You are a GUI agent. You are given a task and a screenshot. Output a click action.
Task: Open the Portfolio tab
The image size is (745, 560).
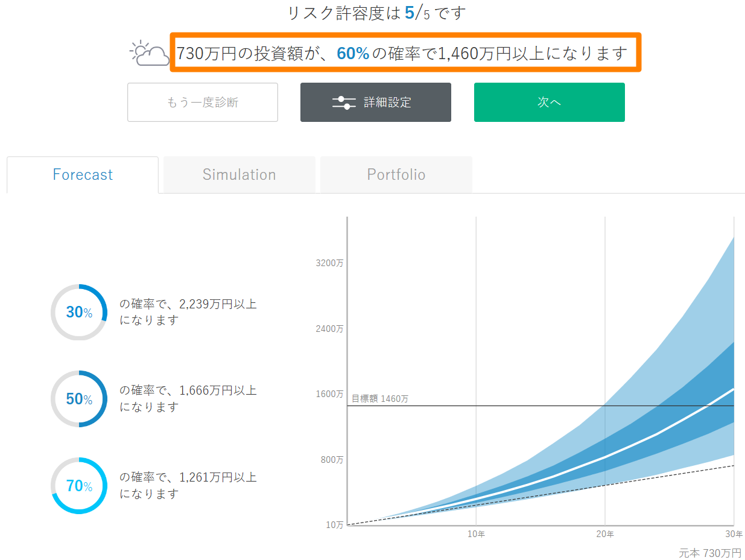point(396,175)
